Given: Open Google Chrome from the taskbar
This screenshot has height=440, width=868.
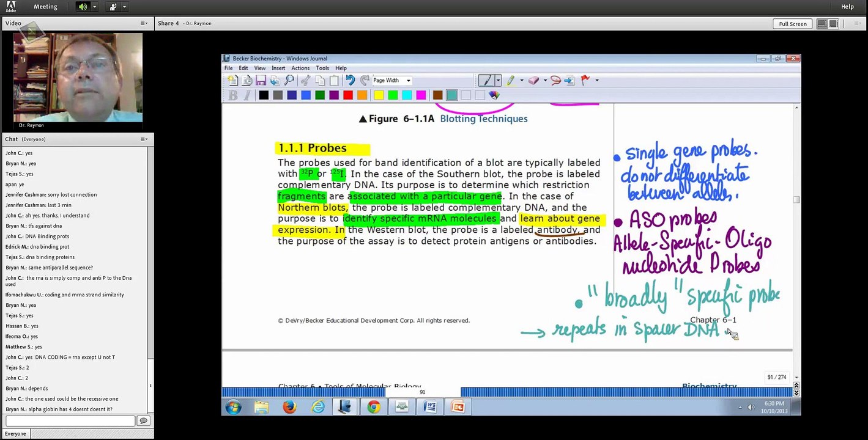Looking at the screenshot, I should click(373, 407).
